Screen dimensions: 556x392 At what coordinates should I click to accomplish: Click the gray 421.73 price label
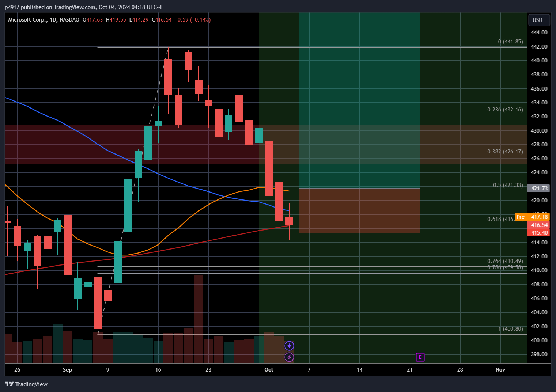coord(539,189)
